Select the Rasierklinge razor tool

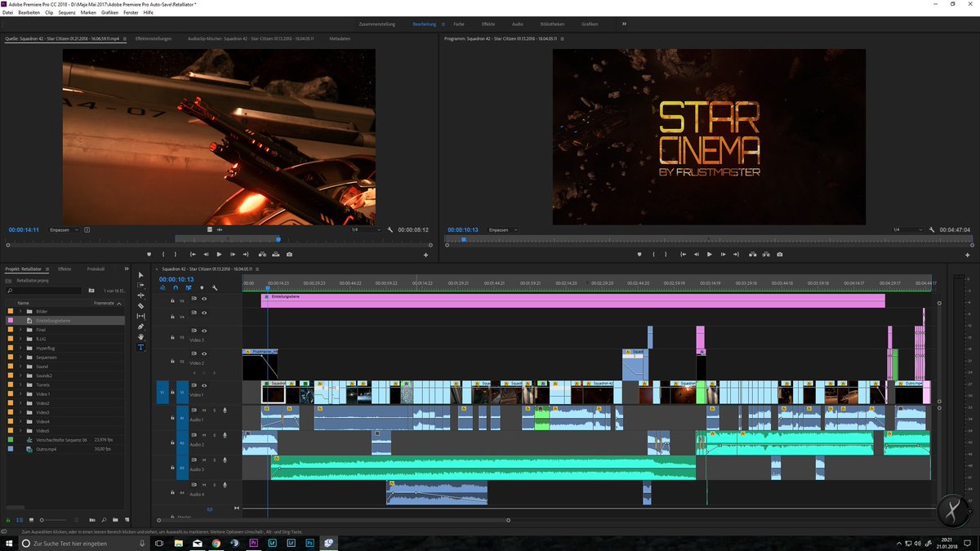[x=140, y=305]
